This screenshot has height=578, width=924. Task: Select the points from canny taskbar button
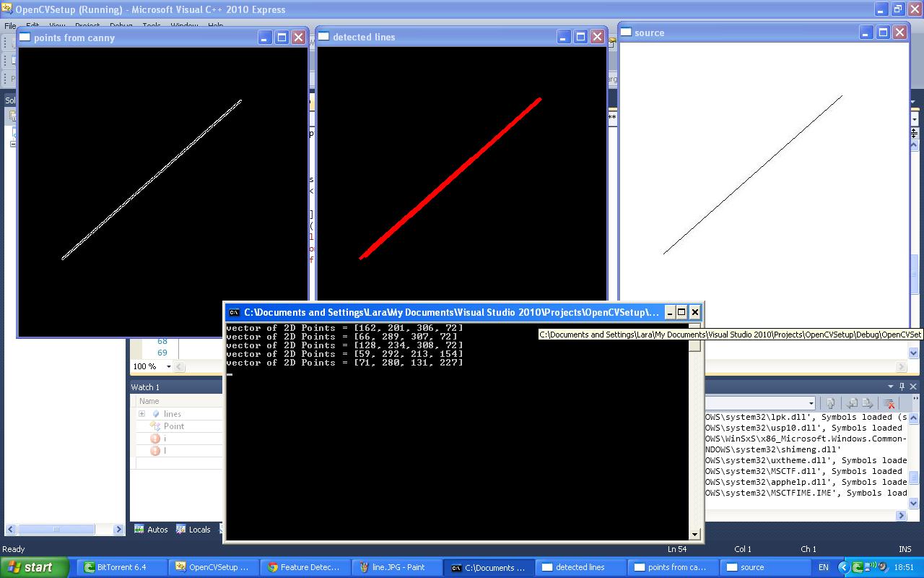point(671,567)
